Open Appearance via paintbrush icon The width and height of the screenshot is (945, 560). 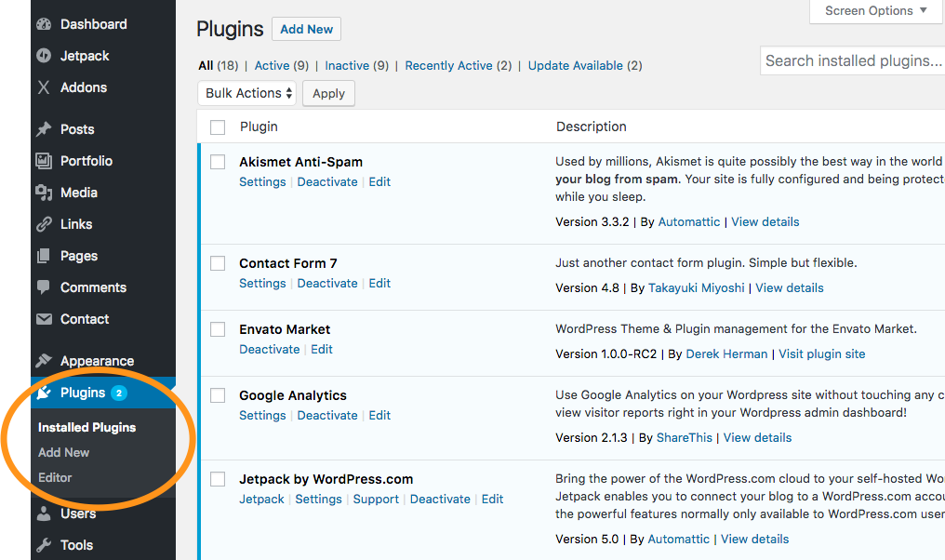tap(44, 361)
